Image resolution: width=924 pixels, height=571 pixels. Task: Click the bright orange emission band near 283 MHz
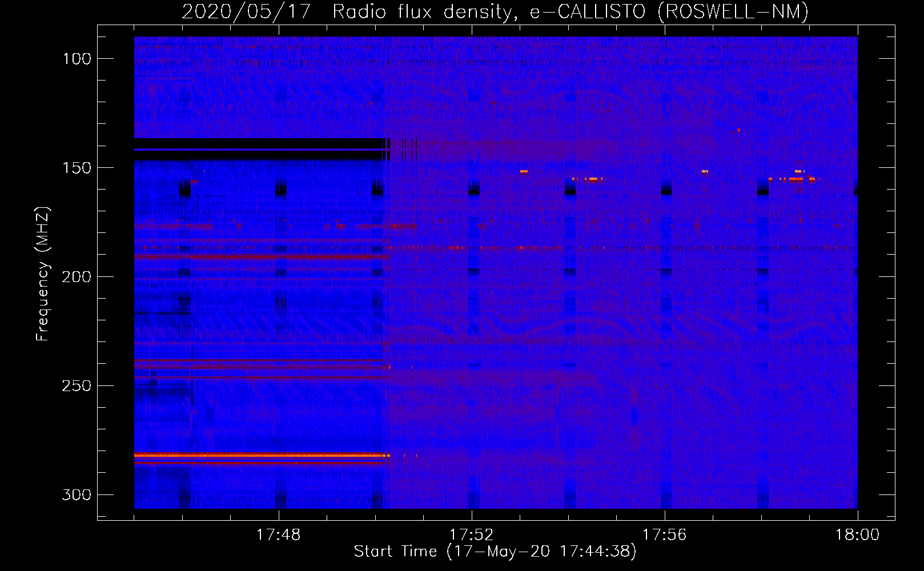pyautogui.click(x=262, y=456)
